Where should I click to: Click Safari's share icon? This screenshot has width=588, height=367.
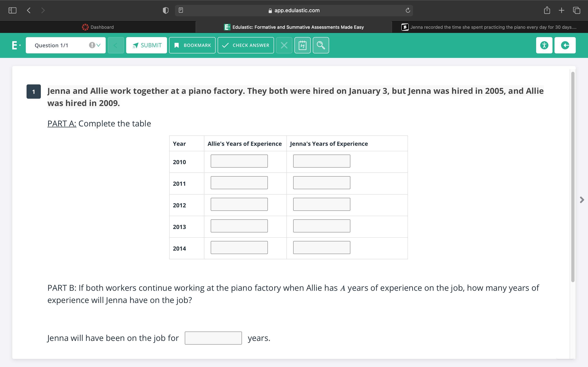click(x=547, y=10)
